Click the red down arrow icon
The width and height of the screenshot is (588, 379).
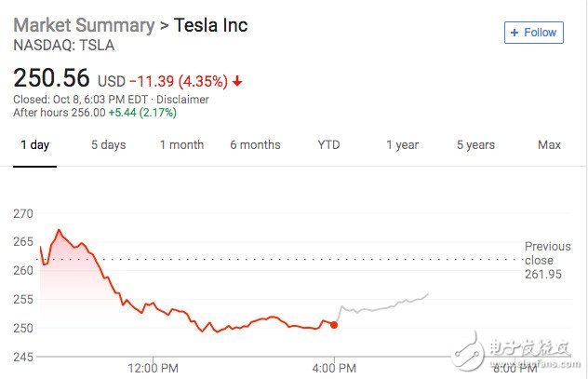(237, 81)
